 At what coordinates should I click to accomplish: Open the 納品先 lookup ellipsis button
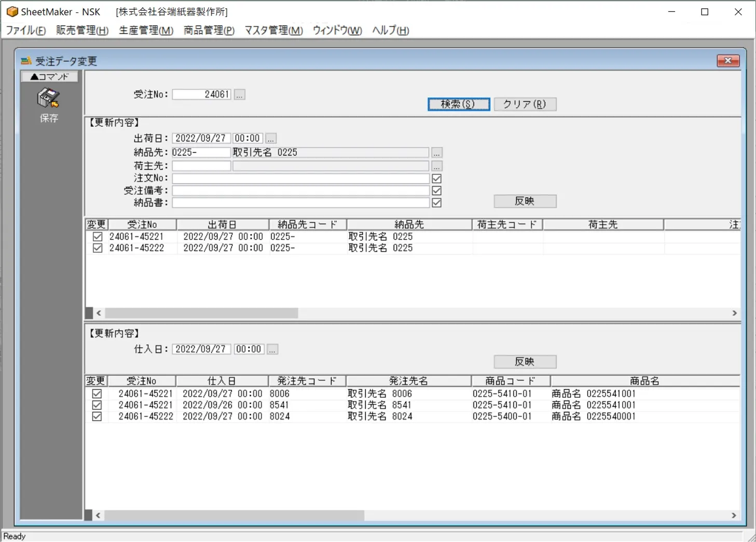click(436, 153)
